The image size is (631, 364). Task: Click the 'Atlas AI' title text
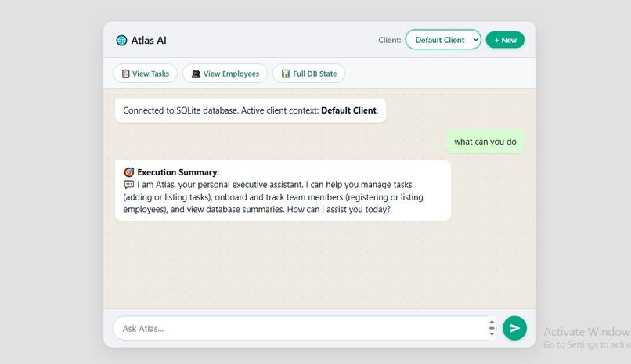149,40
